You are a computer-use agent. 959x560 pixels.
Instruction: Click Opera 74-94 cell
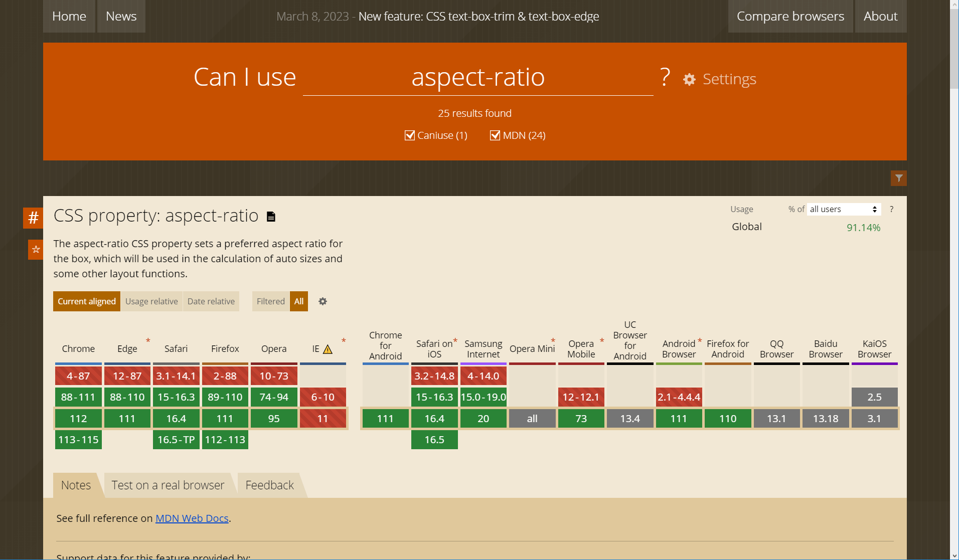point(274,397)
